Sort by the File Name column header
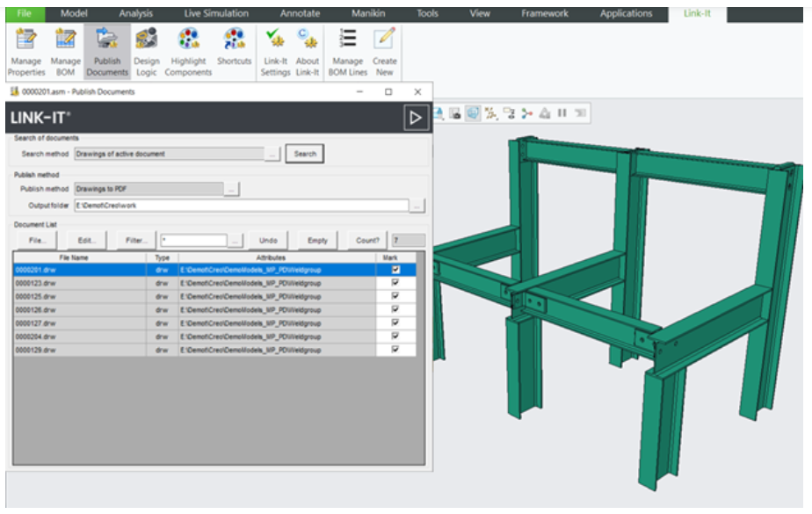This screenshot has height=514, width=812. [x=80, y=257]
